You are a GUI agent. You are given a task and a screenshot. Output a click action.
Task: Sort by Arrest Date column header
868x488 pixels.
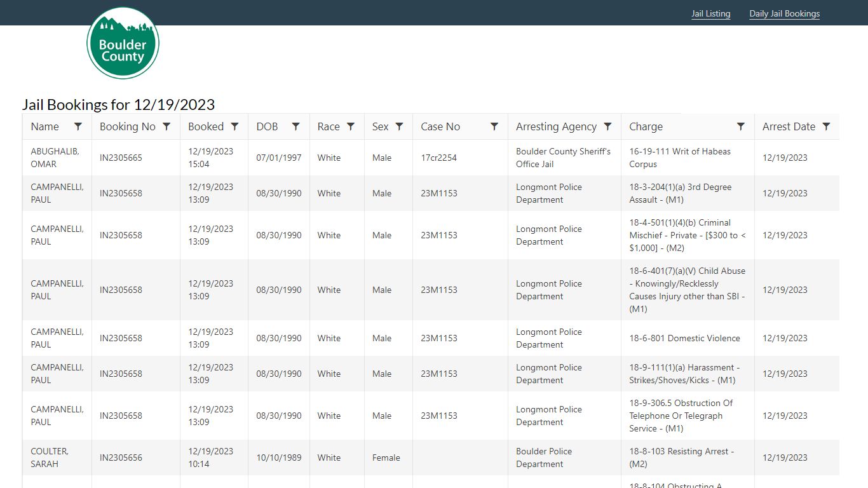(789, 126)
